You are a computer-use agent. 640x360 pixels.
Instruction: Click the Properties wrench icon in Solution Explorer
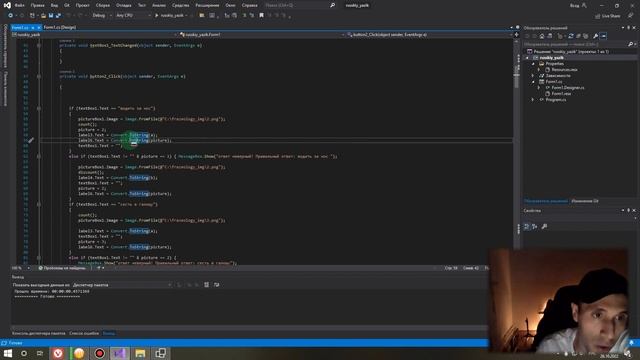coord(596,36)
